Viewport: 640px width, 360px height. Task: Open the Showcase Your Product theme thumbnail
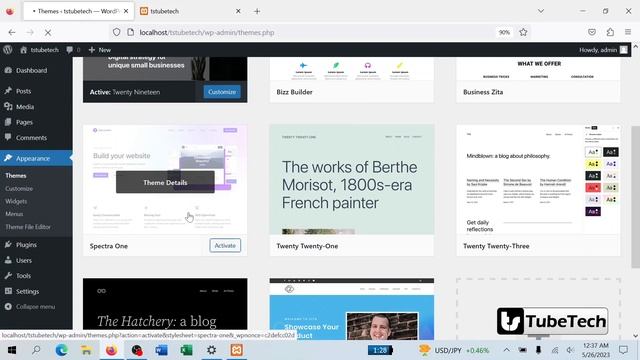pos(351,309)
